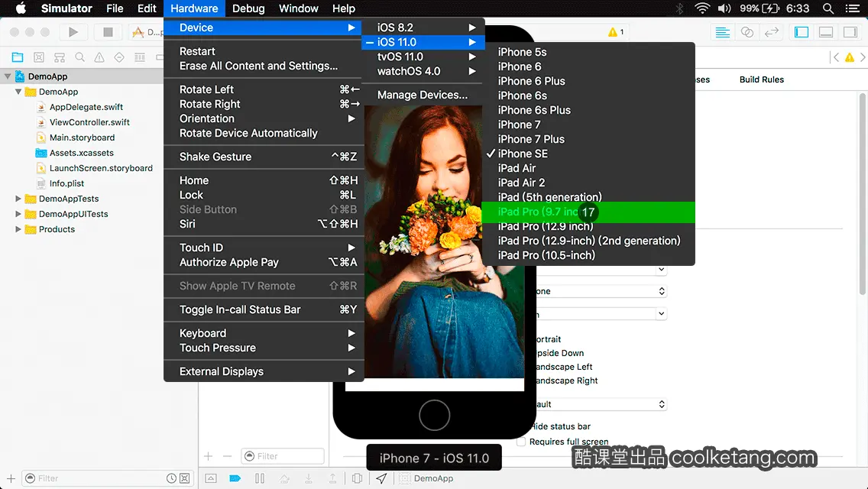The width and height of the screenshot is (868, 489).
Task: Toggle the Navigator panel visibility icon
Action: point(801,32)
